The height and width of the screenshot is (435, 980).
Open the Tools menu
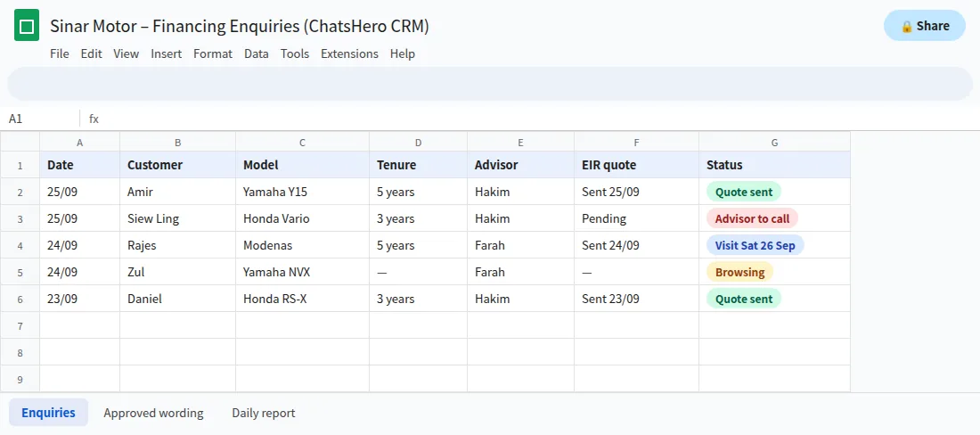coord(295,53)
